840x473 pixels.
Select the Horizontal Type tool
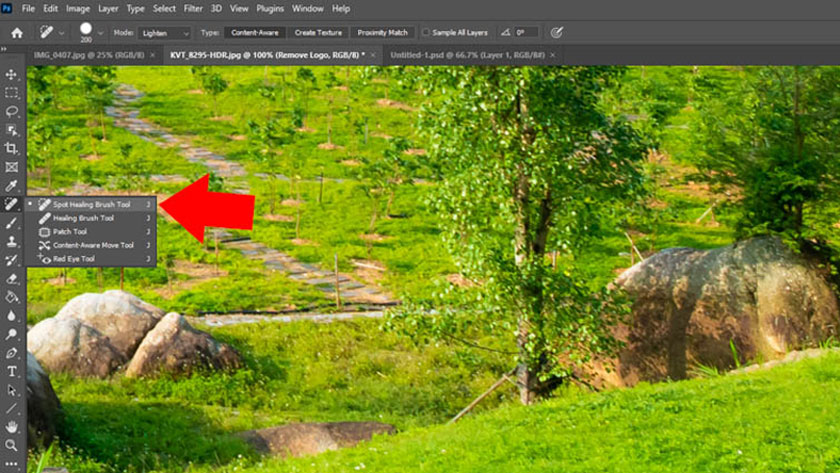pyautogui.click(x=12, y=371)
